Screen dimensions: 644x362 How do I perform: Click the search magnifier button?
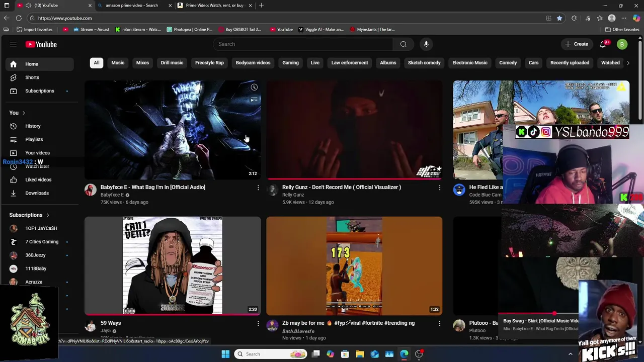pyautogui.click(x=403, y=44)
